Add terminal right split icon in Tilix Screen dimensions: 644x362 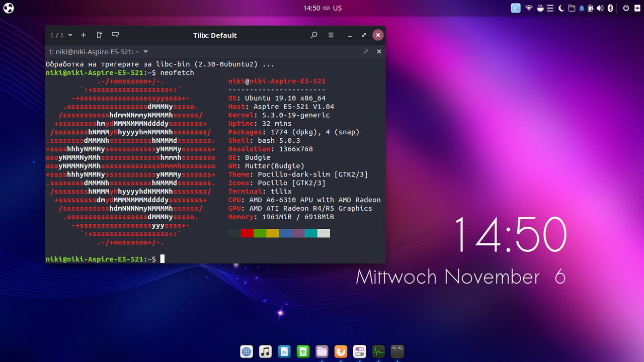[100, 35]
